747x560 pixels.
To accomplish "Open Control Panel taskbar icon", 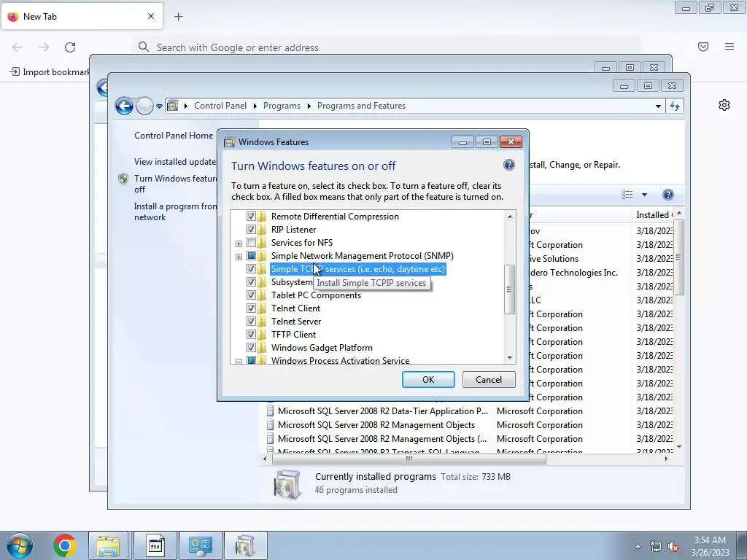I will pyautogui.click(x=200, y=545).
